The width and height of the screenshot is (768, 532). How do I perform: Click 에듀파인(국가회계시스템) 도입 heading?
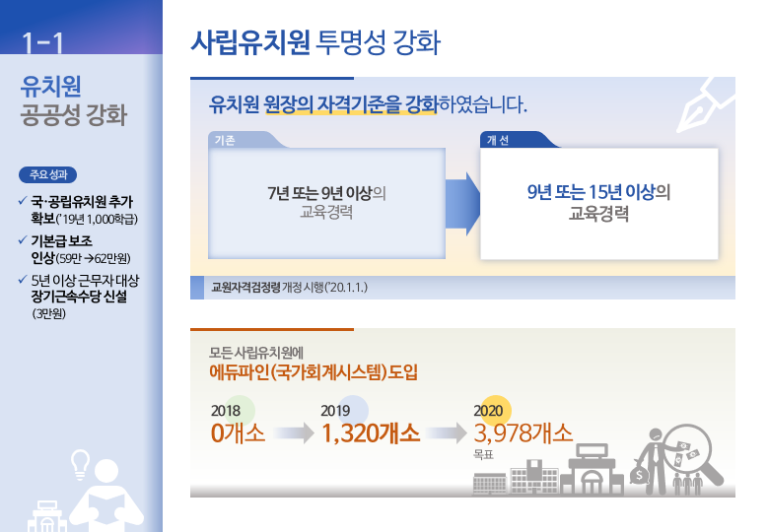pos(314,372)
